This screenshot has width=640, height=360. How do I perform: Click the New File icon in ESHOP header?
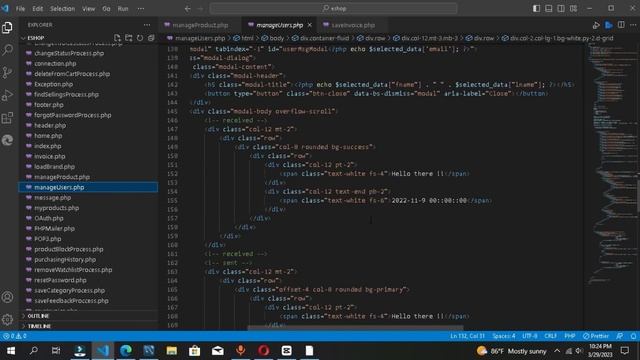118,38
